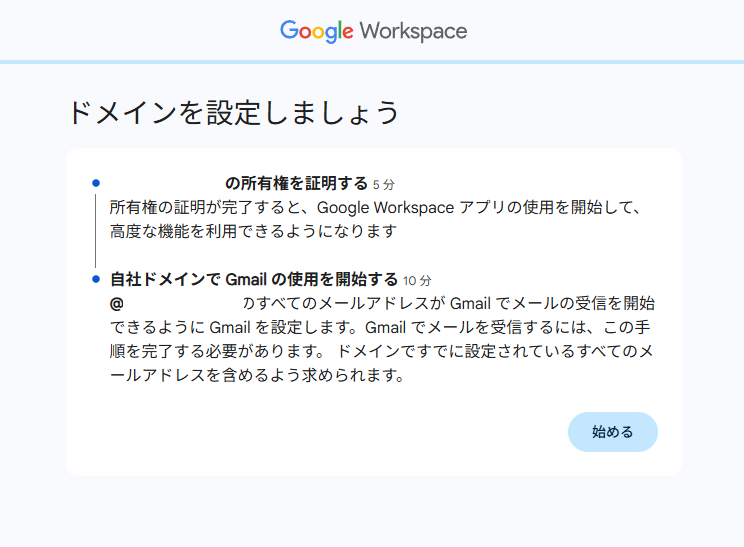Click the hidden domain name in first step

(165, 184)
